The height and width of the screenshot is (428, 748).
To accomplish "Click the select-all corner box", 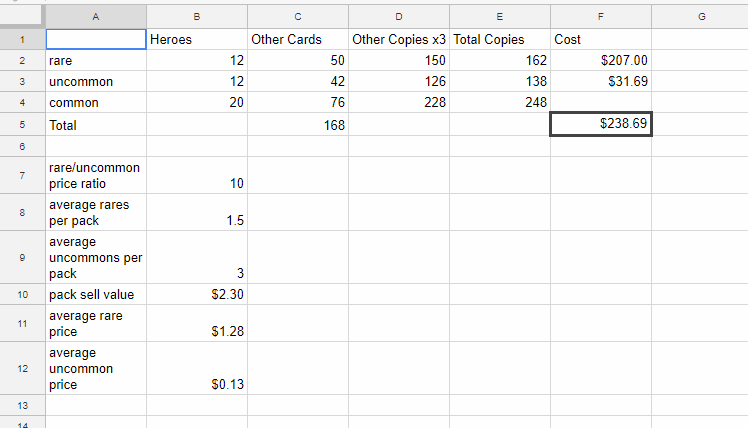I will [21, 15].
